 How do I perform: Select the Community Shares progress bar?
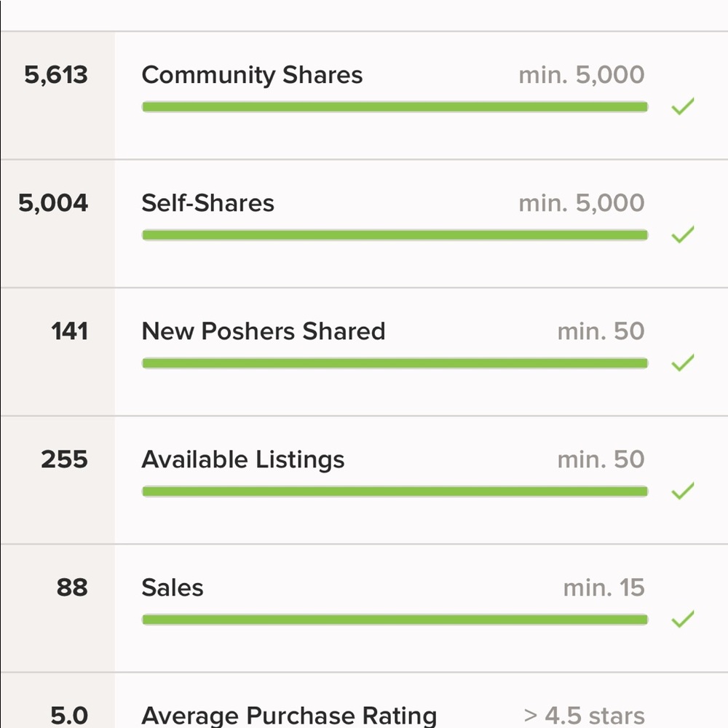pos(395,107)
